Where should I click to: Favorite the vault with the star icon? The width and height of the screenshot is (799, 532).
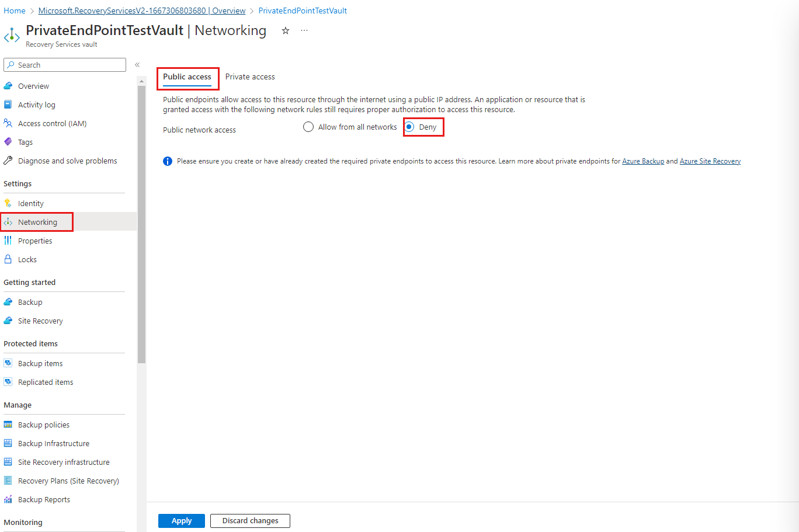click(x=286, y=31)
